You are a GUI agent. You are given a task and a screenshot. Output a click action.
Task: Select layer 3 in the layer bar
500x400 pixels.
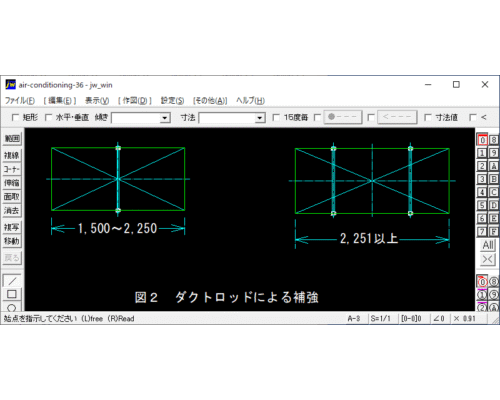click(x=482, y=179)
